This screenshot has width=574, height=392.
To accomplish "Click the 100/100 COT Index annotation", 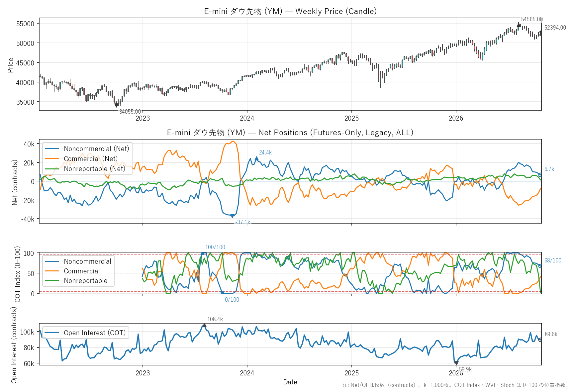I will tap(215, 247).
